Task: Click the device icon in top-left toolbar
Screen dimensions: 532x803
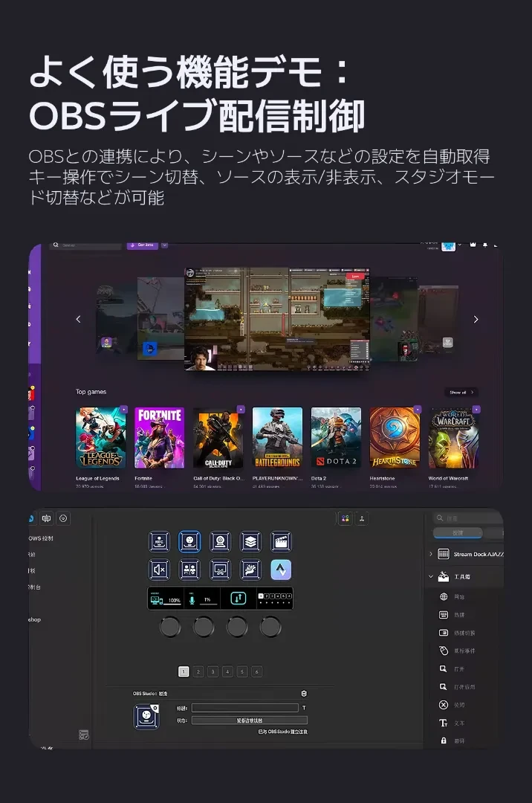Action: (x=47, y=518)
